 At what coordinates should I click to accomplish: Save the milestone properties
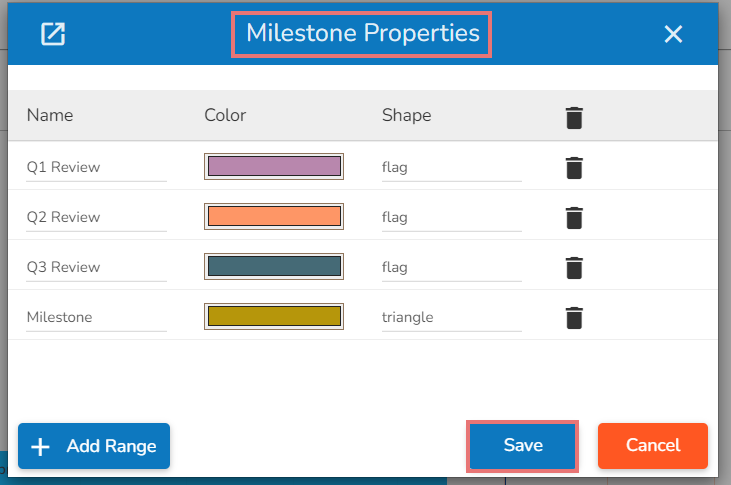(x=523, y=446)
